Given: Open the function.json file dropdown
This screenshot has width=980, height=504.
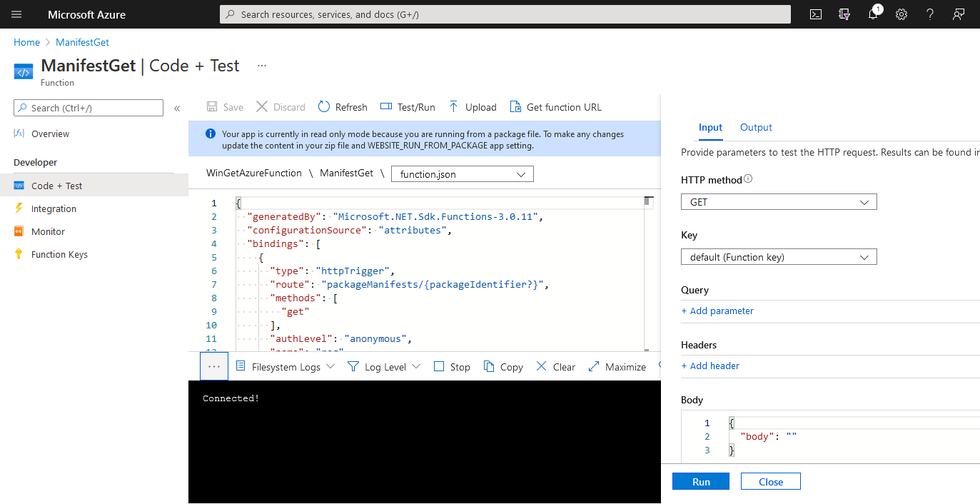Looking at the screenshot, I should pyautogui.click(x=463, y=174).
